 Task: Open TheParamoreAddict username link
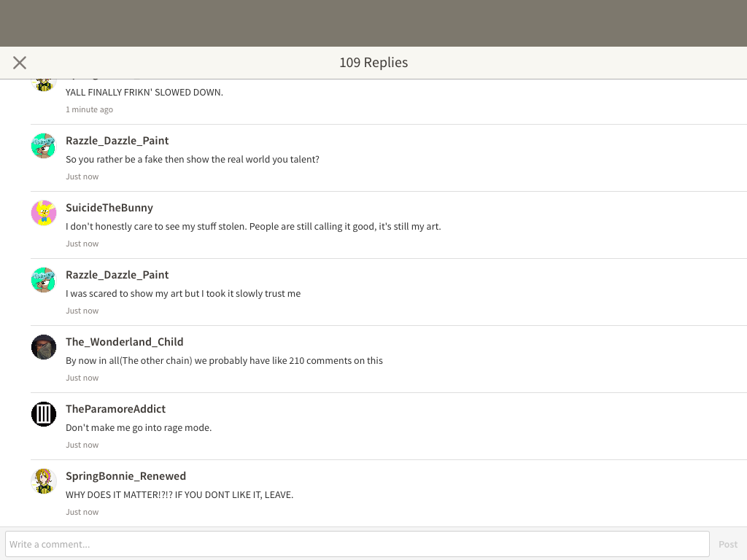click(x=116, y=409)
